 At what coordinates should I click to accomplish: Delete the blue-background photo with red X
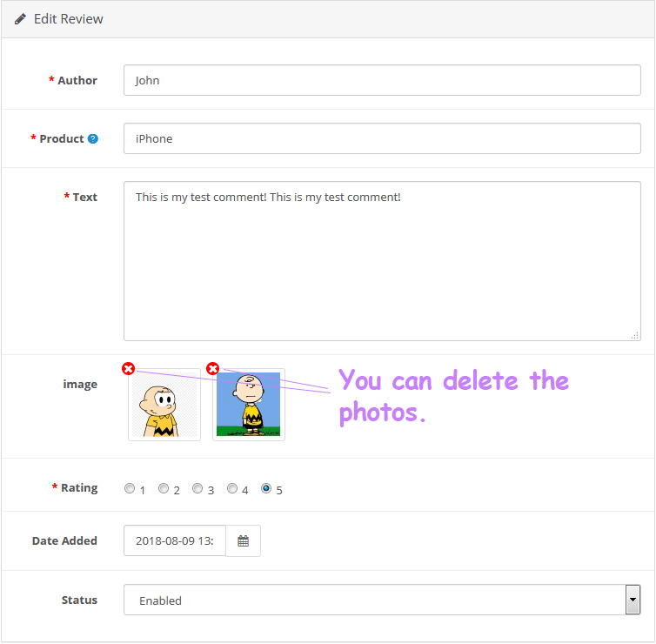[x=213, y=369]
